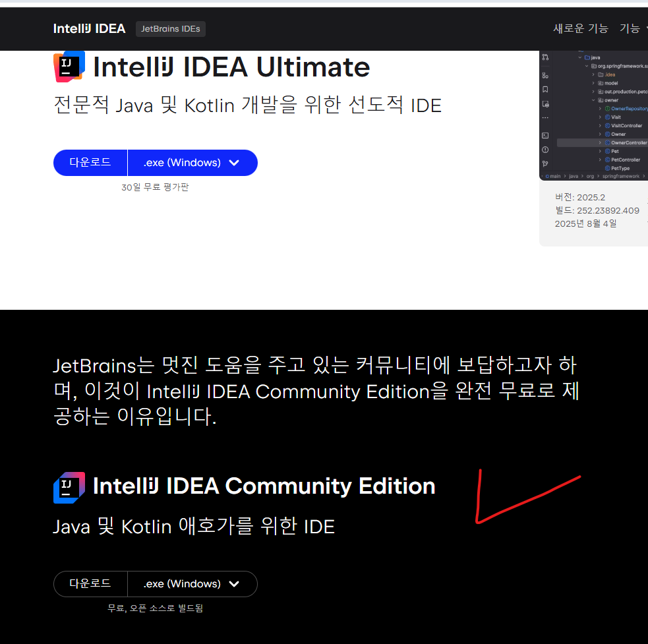
Task: Click the release date 2025년 8월 4일
Action: pos(585,223)
